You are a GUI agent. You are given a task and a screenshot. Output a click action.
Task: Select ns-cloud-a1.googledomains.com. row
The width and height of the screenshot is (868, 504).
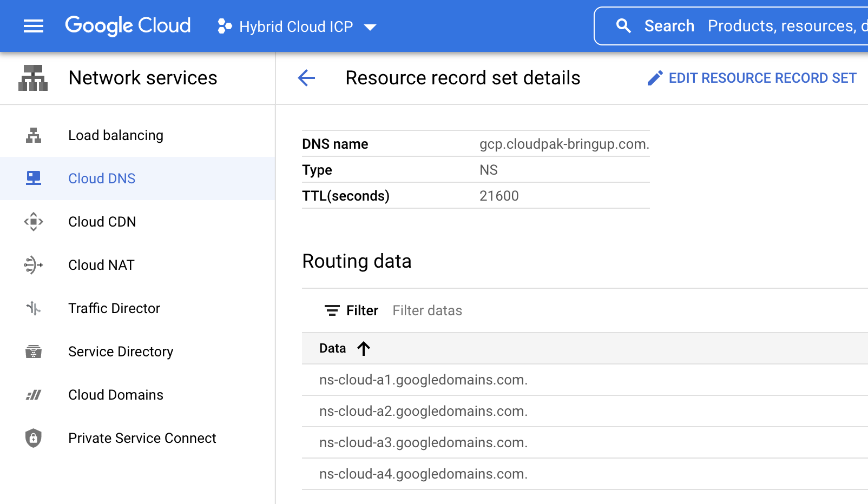(585, 380)
